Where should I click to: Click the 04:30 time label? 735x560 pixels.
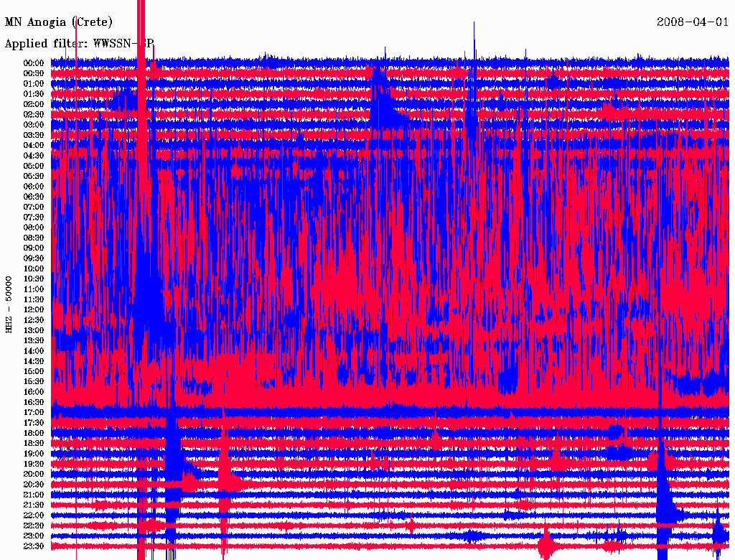34,156
